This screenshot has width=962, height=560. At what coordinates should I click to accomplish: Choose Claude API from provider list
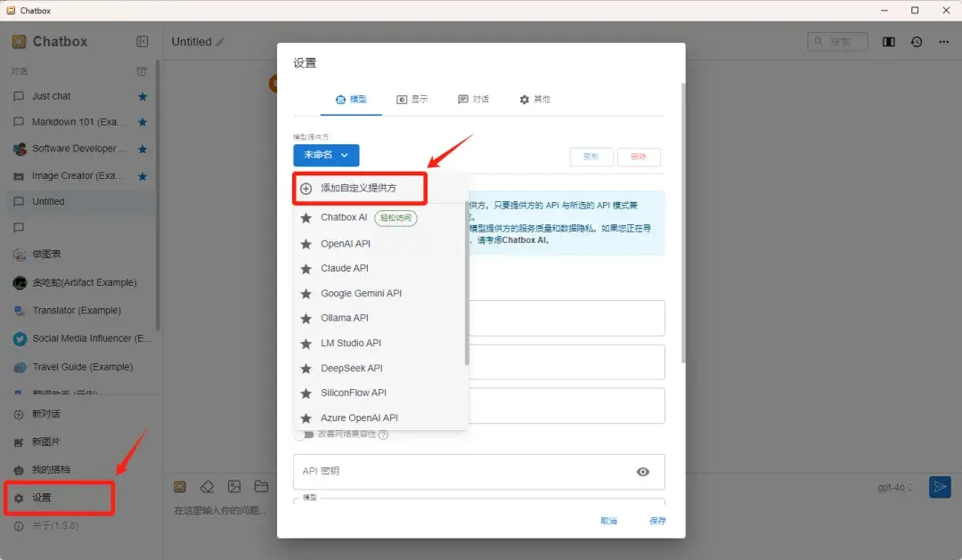click(x=380, y=269)
